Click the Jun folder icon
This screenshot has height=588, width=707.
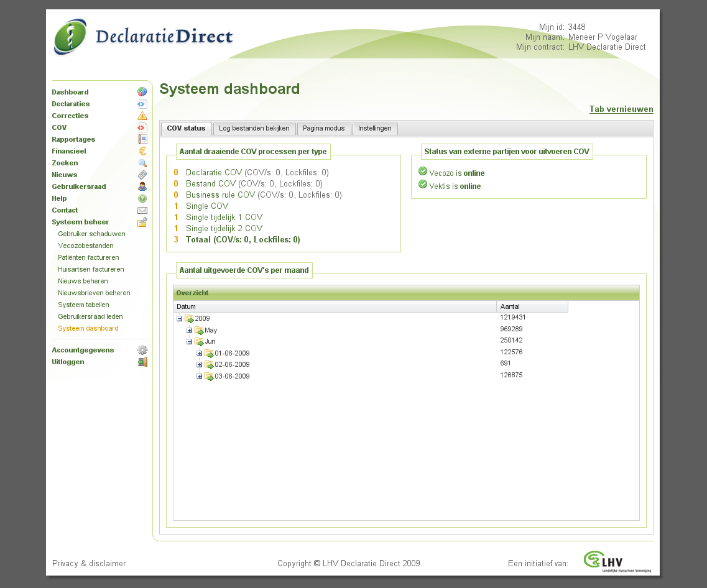(199, 341)
